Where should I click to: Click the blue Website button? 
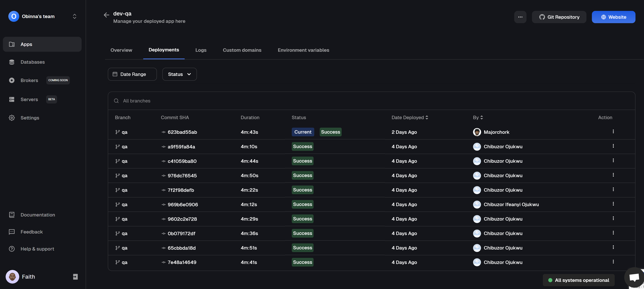[x=613, y=17]
